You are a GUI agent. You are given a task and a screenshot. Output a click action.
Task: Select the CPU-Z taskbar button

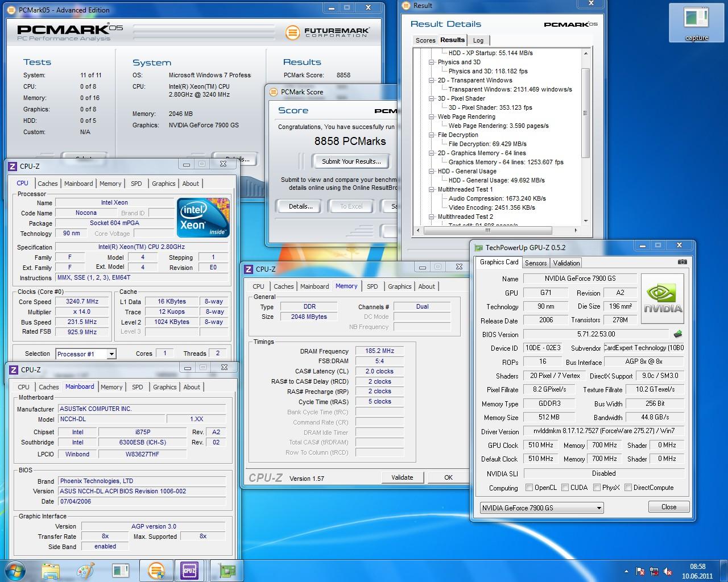coord(190,570)
